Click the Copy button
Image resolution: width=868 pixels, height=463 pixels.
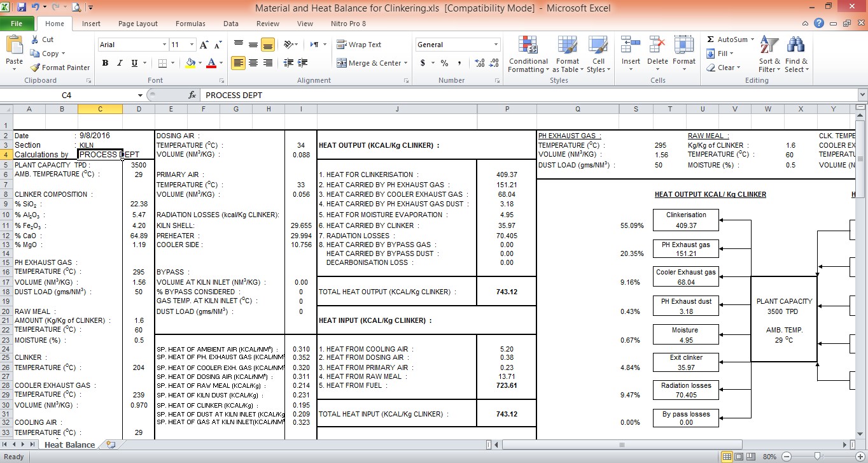coord(47,53)
